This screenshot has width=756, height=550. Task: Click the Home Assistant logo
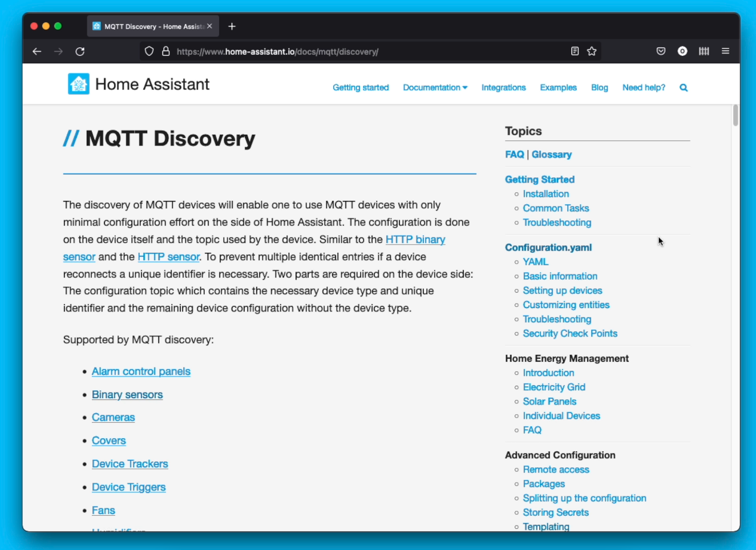point(79,83)
